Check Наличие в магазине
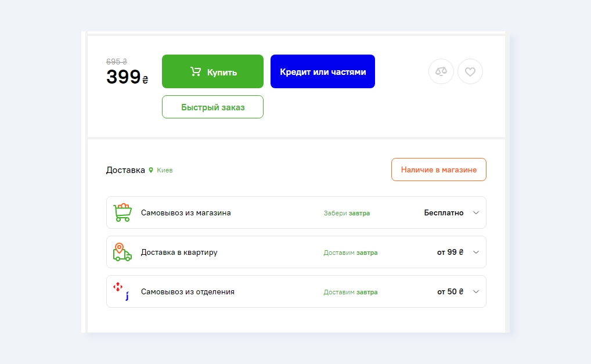591x364 pixels. click(x=439, y=170)
